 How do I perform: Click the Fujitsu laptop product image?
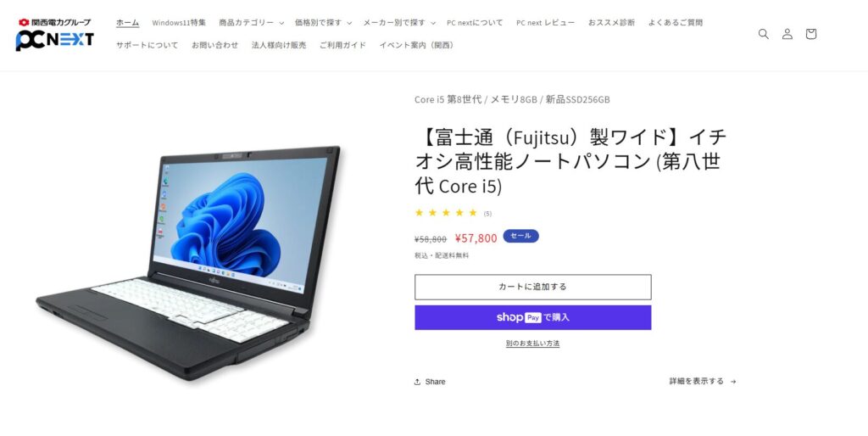(188, 263)
